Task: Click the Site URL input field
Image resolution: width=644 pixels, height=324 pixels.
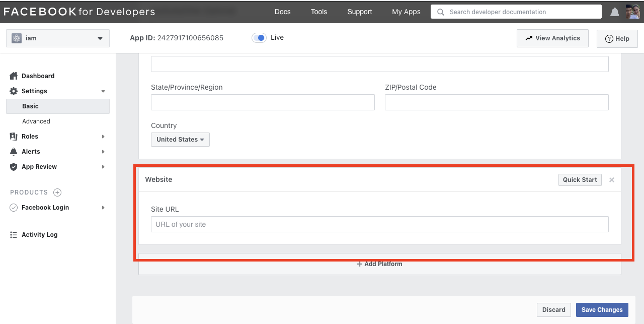Action: 380,224
